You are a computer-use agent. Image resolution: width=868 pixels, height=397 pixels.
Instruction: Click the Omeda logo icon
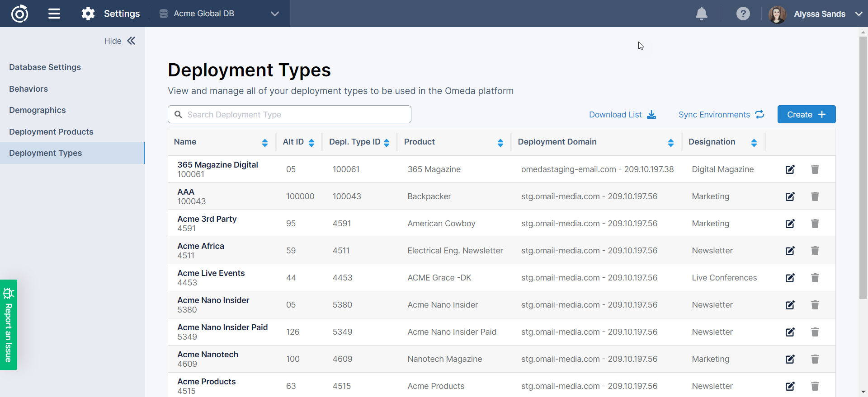(x=19, y=14)
